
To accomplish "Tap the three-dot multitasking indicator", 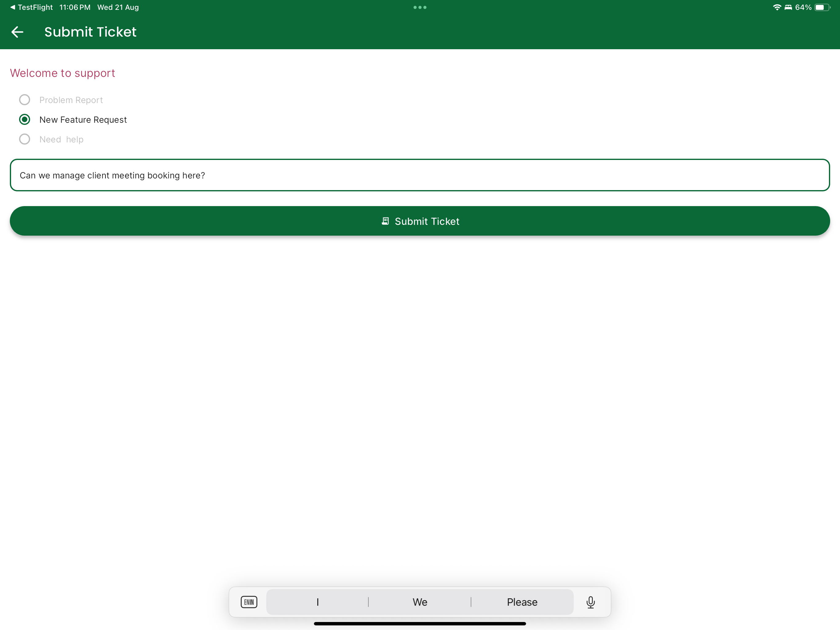I will [x=420, y=7].
